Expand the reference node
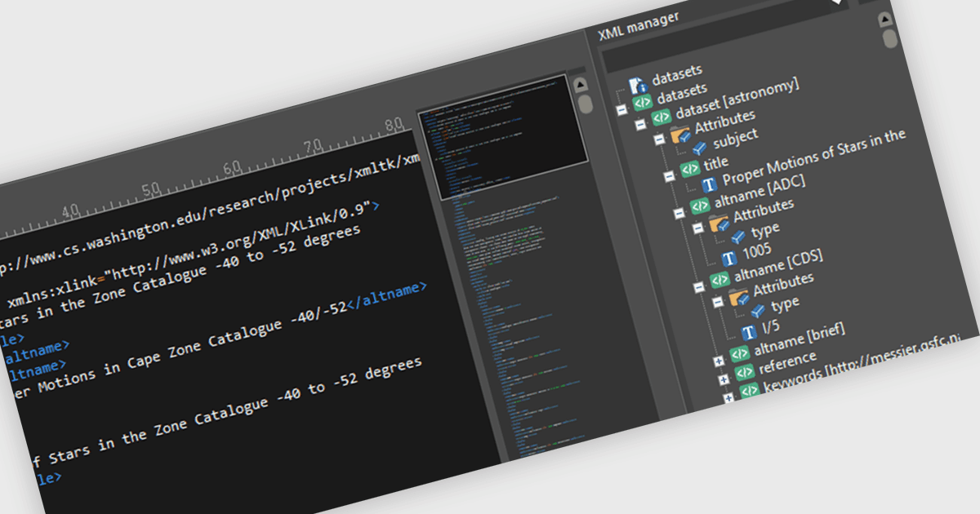The height and width of the screenshot is (514, 980). (723, 379)
